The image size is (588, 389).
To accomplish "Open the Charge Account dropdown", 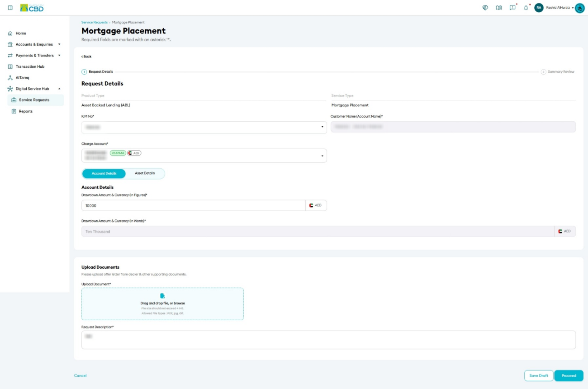I will coord(204,156).
